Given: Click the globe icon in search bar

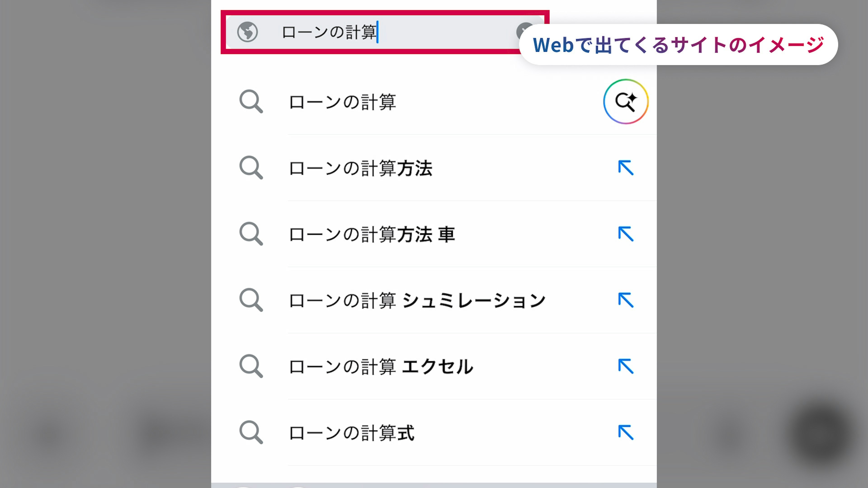Looking at the screenshot, I should [x=247, y=32].
